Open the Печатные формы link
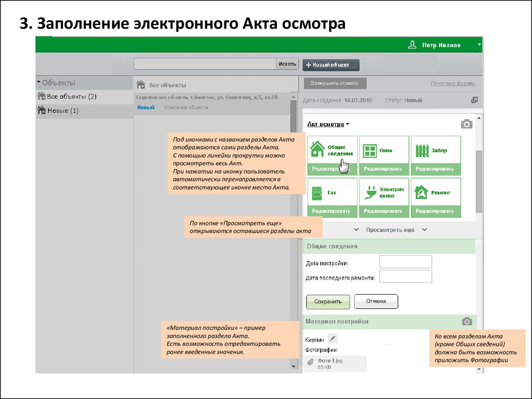The image size is (532, 399). pyautogui.click(x=452, y=84)
